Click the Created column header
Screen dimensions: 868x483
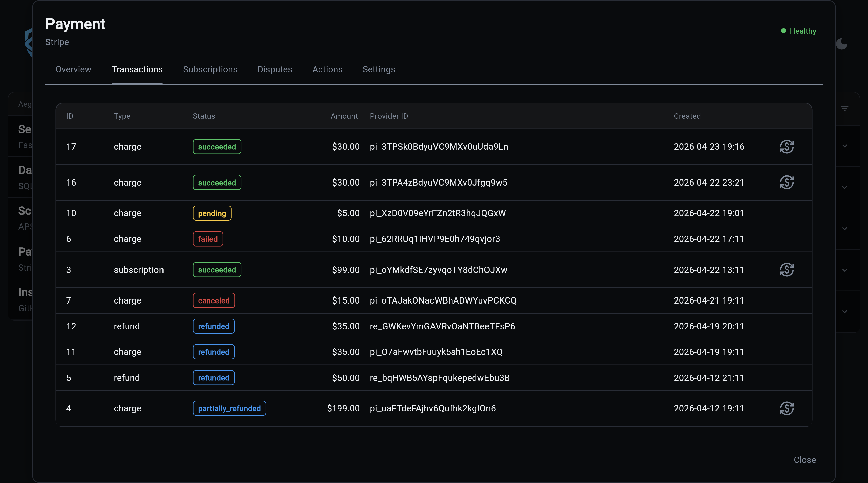click(687, 116)
